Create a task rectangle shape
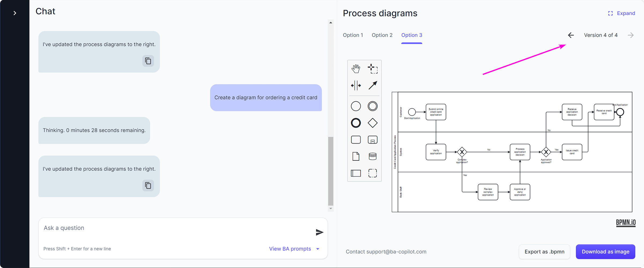 point(356,139)
